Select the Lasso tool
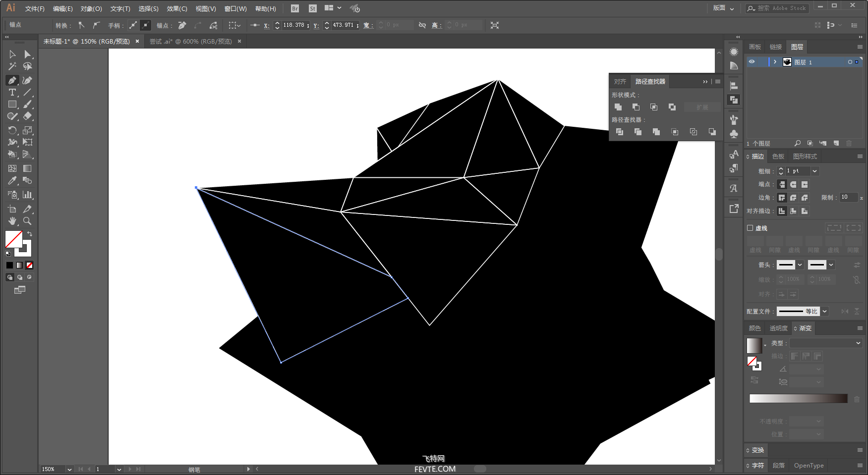This screenshot has width=868, height=475. pyautogui.click(x=28, y=66)
